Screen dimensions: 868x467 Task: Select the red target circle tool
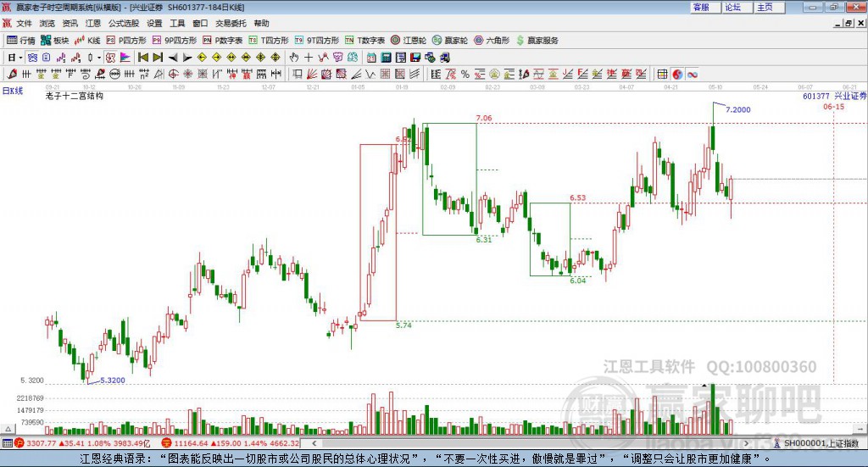click(x=173, y=74)
